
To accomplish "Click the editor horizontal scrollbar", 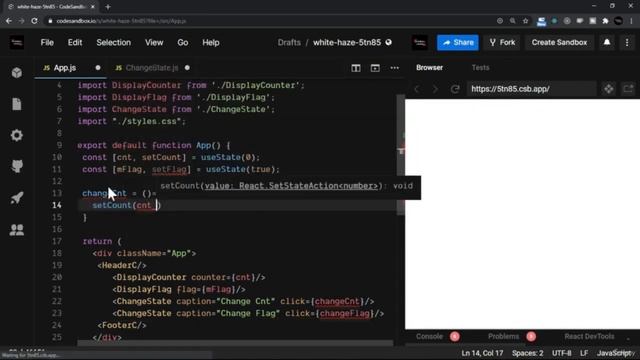I will coord(235,344).
